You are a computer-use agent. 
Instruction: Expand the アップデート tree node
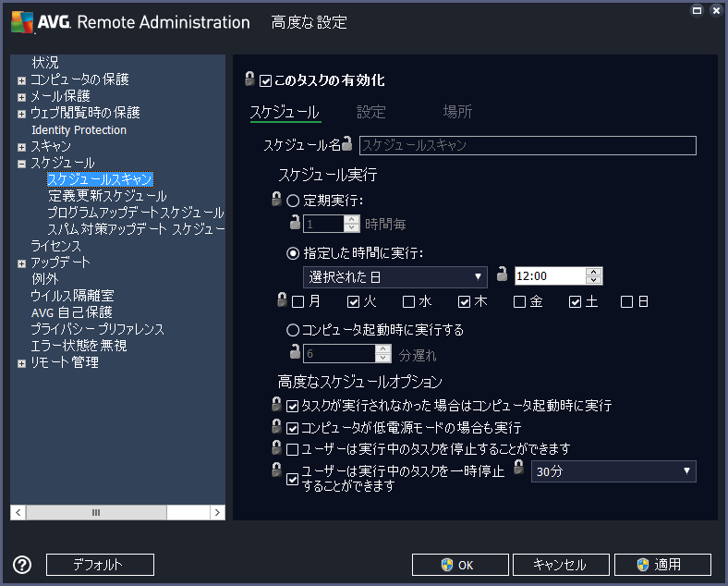point(21,263)
